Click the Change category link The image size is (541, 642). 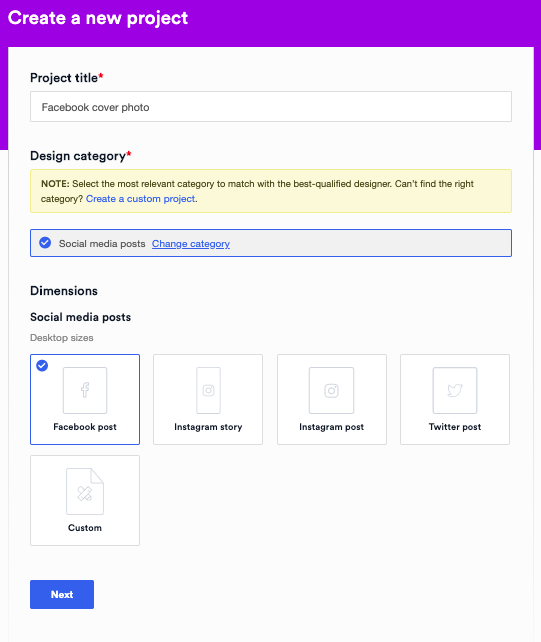click(191, 244)
